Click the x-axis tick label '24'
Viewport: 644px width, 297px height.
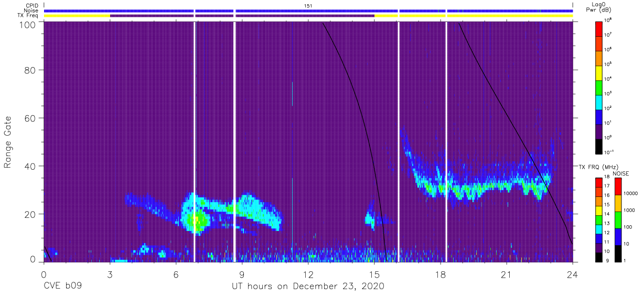pyautogui.click(x=572, y=274)
